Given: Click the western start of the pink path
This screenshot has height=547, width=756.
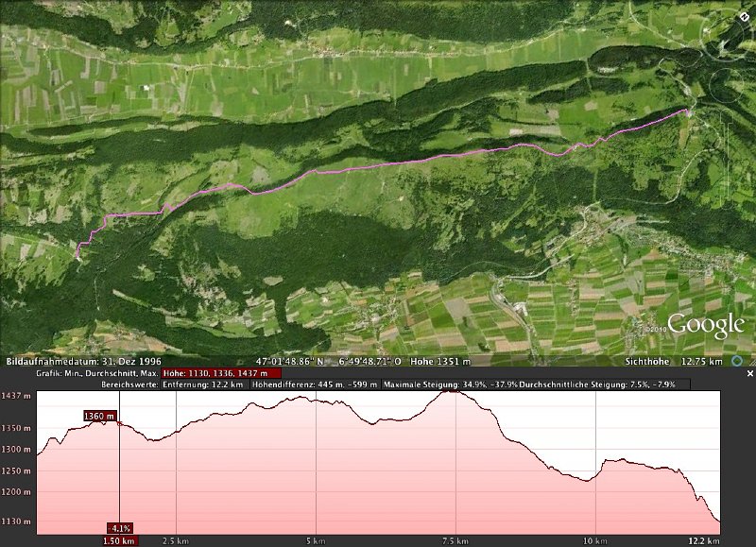Looking at the screenshot, I should tap(77, 256).
